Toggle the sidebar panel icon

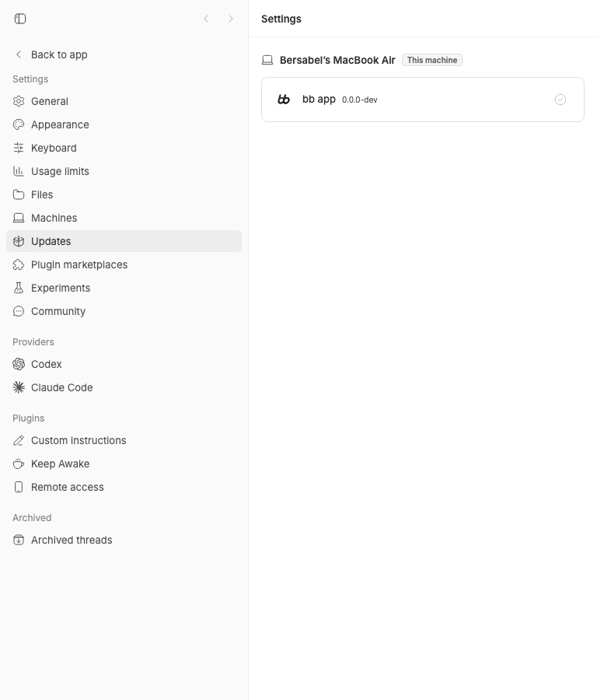pyautogui.click(x=20, y=19)
